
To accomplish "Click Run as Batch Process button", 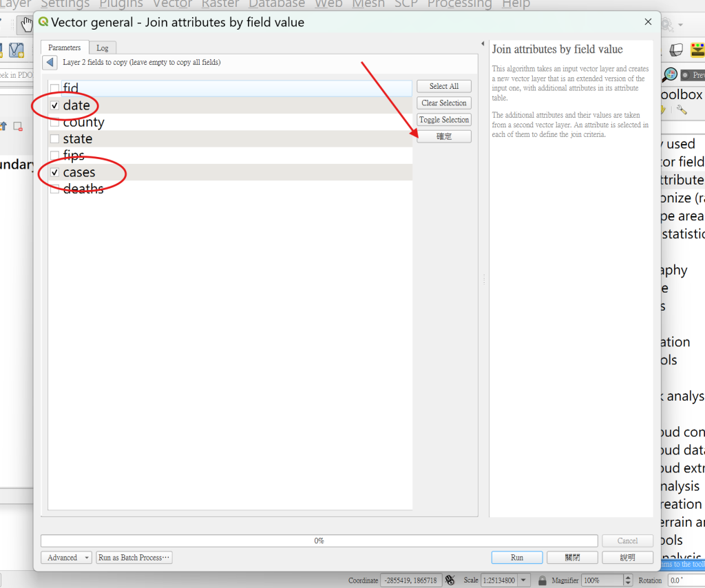I will point(134,558).
